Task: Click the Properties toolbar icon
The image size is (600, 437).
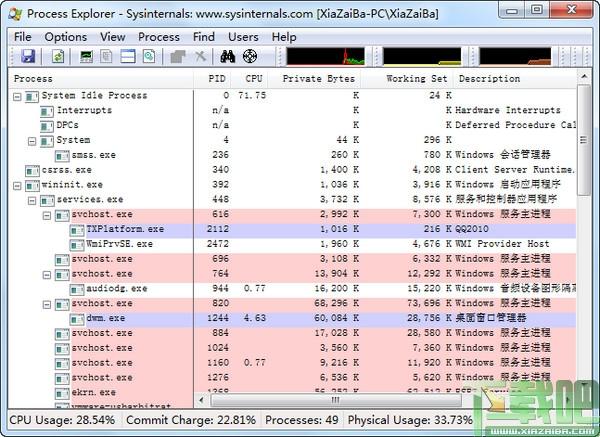Action: [x=178, y=56]
